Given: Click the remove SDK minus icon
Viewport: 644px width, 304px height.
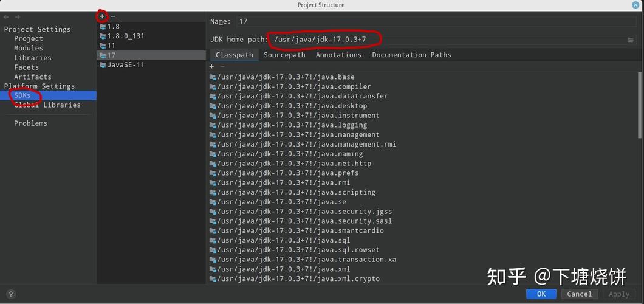Looking at the screenshot, I should (113, 16).
